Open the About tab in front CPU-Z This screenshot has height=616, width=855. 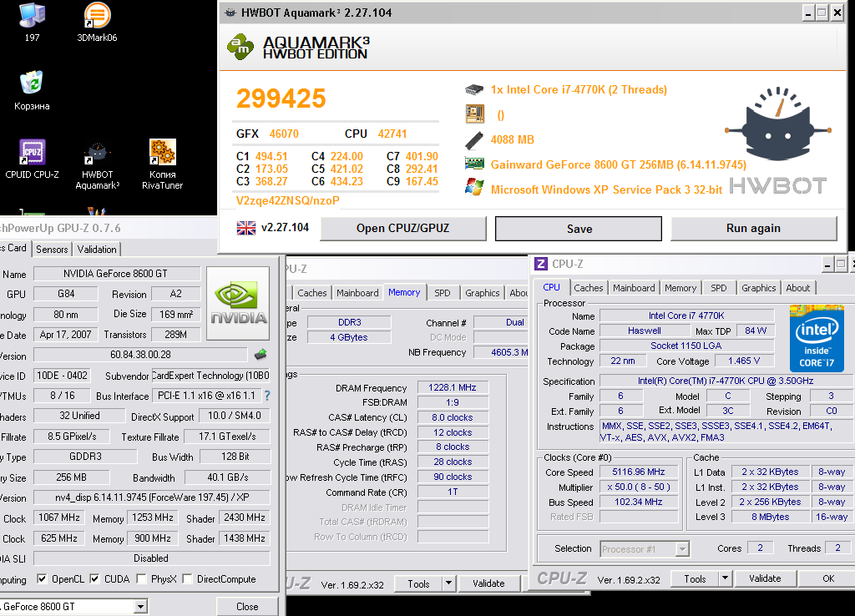pyautogui.click(x=797, y=288)
